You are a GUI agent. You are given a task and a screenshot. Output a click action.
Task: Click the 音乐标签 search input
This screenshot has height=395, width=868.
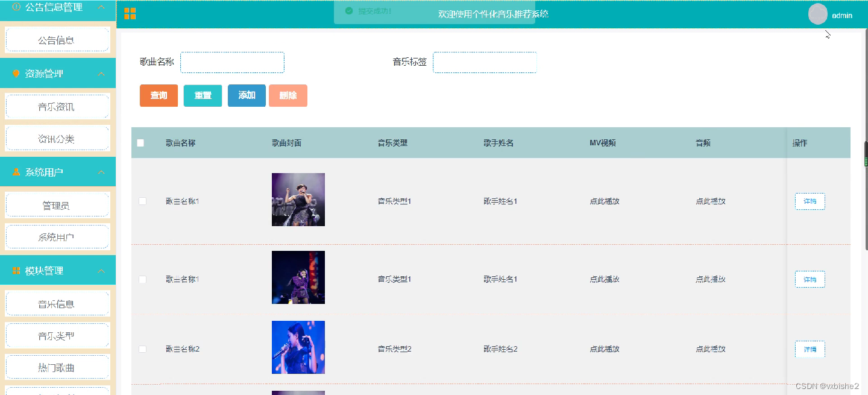click(485, 62)
